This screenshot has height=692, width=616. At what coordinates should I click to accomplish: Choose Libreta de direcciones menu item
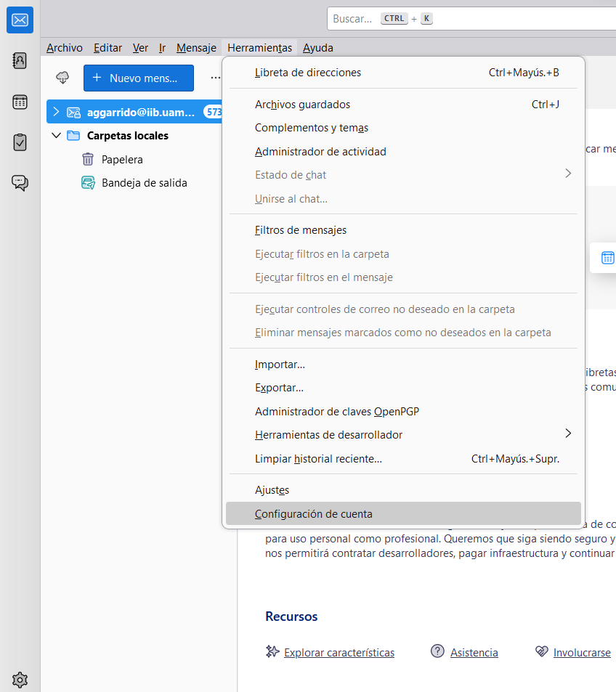click(308, 73)
